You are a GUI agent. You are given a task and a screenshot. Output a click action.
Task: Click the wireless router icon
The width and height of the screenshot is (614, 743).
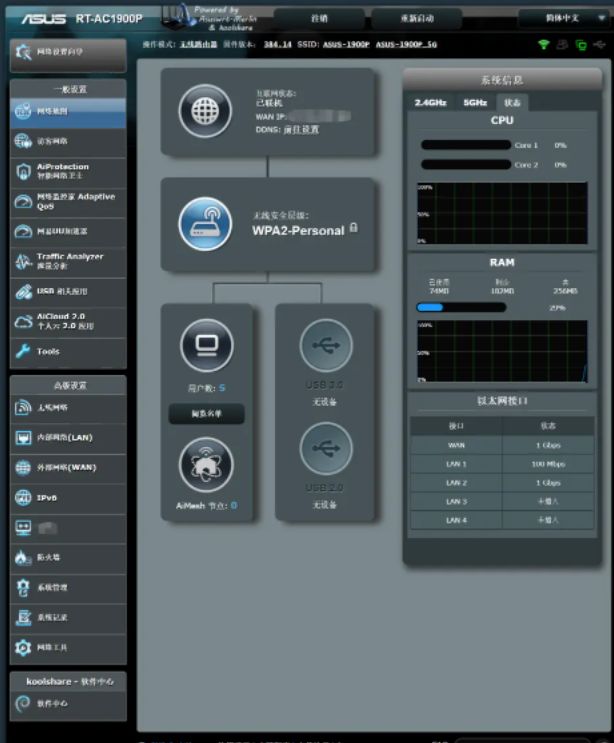(205, 224)
